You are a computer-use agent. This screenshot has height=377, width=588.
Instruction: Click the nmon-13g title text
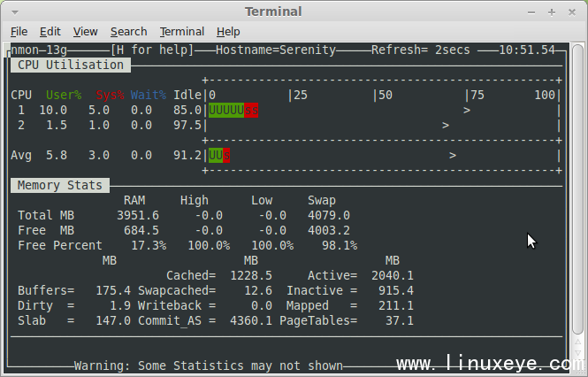[x=39, y=50]
